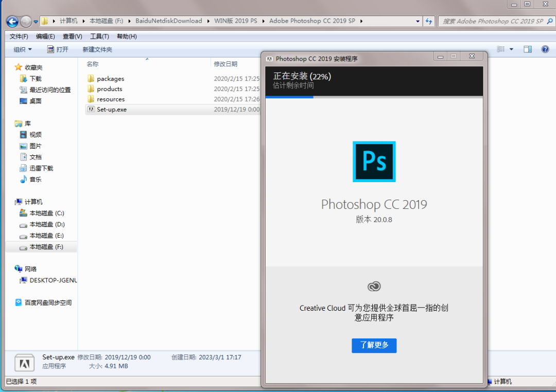Show the preview pane via its toolbar icon
This screenshot has width=556, height=392.
(527, 49)
